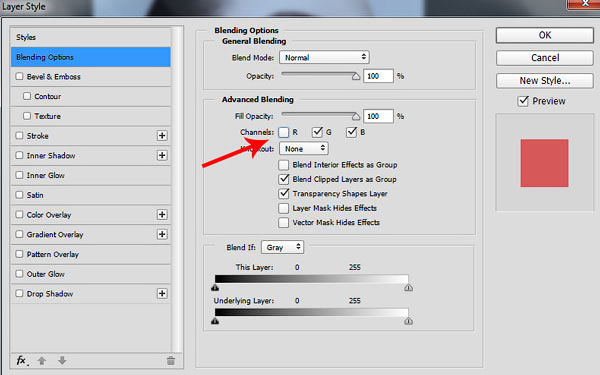Select Blending Options in the list
This screenshot has height=375, width=600.
point(91,57)
